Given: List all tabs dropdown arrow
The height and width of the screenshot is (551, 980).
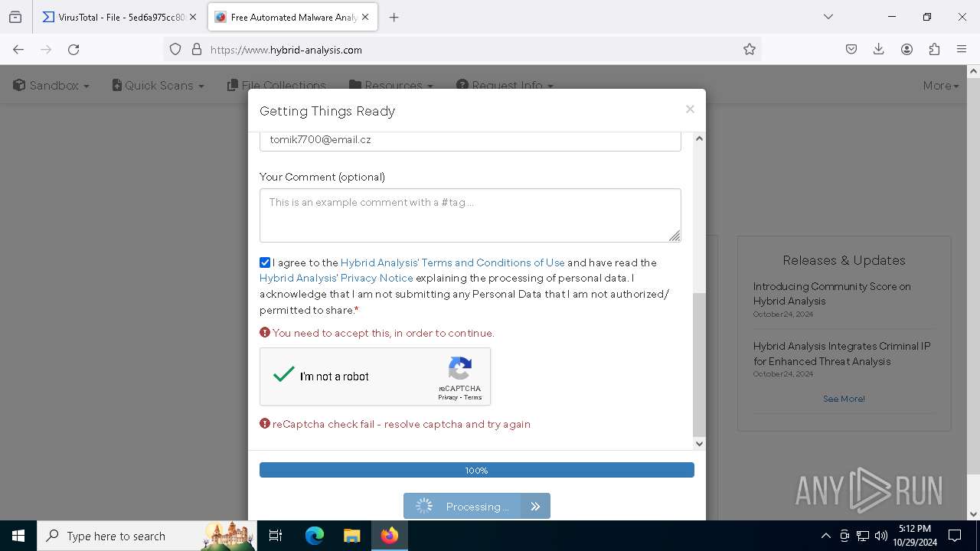Looking at the screenshot, I should pos(828,17).
